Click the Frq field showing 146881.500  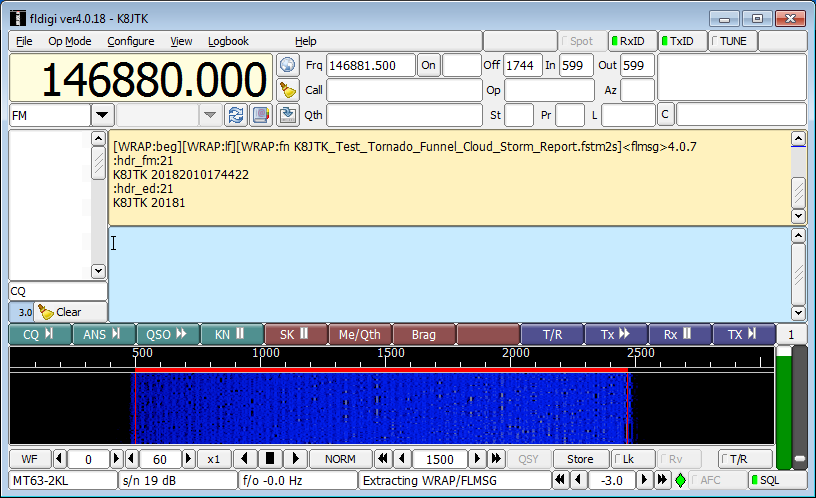pos(371,66)
